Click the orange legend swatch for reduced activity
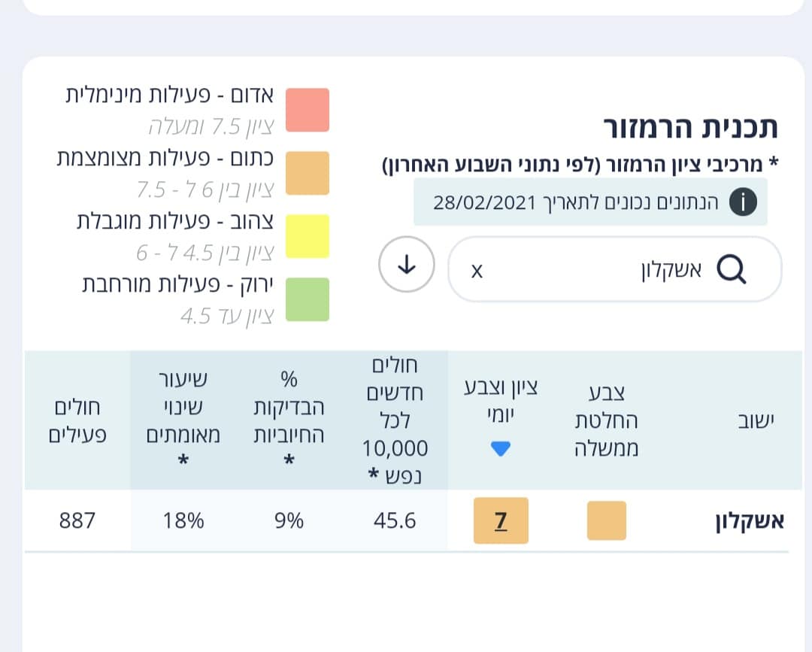 pyautogui.click(x=308, y=173)
